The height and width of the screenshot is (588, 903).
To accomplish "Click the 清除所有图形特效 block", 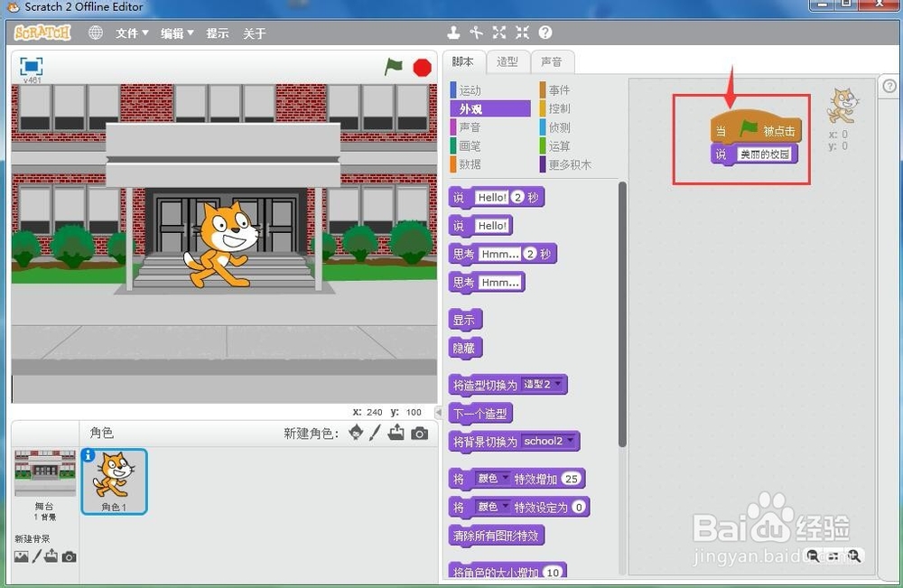I will coord(497,537).
